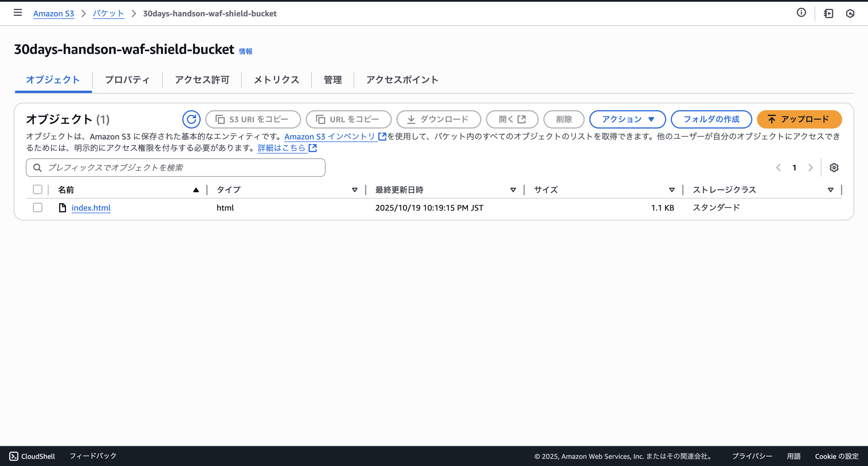The height and width of the screenshot is (466, 868).
Task: Click the info panel icon in header
Action: click(801, 13)
